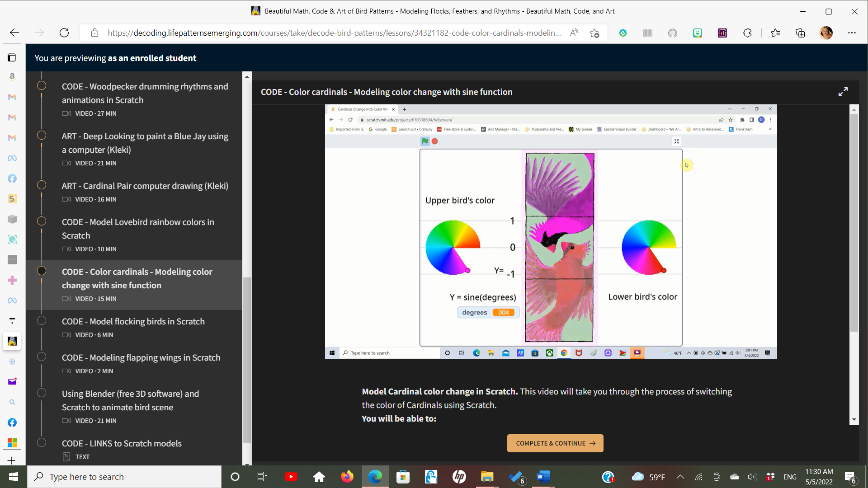
Task: Expand lesson video to fullscreen
Action: (843, 92)
